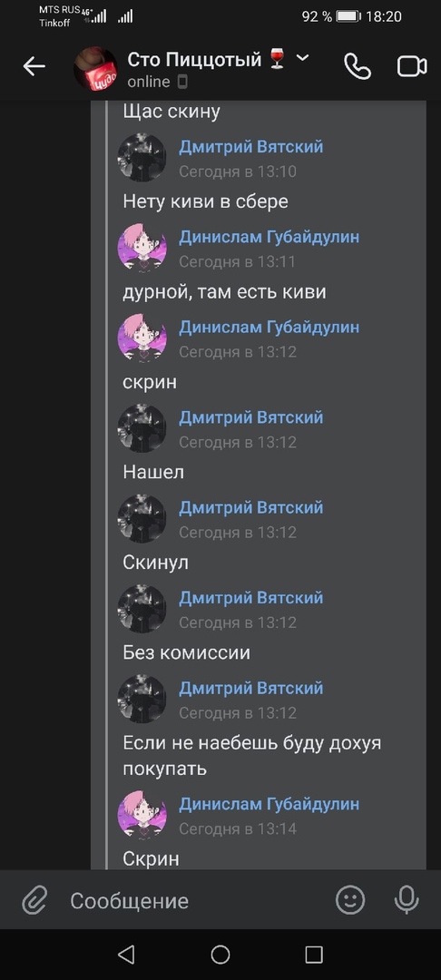This screenshot has height=980, width=441.
Task: Tap Динислам Губайдулин avatar beside 'скрин' message
Action: [142, 338]
